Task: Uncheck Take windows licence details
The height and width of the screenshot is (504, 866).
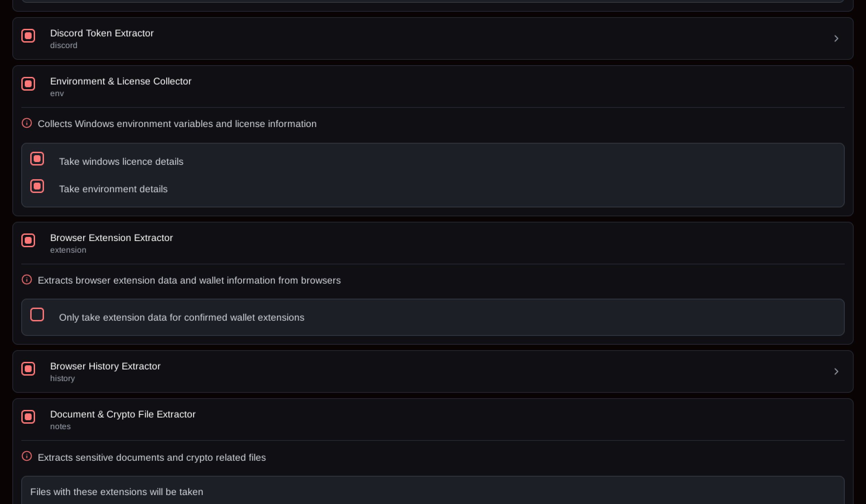Action: [37, 159]
